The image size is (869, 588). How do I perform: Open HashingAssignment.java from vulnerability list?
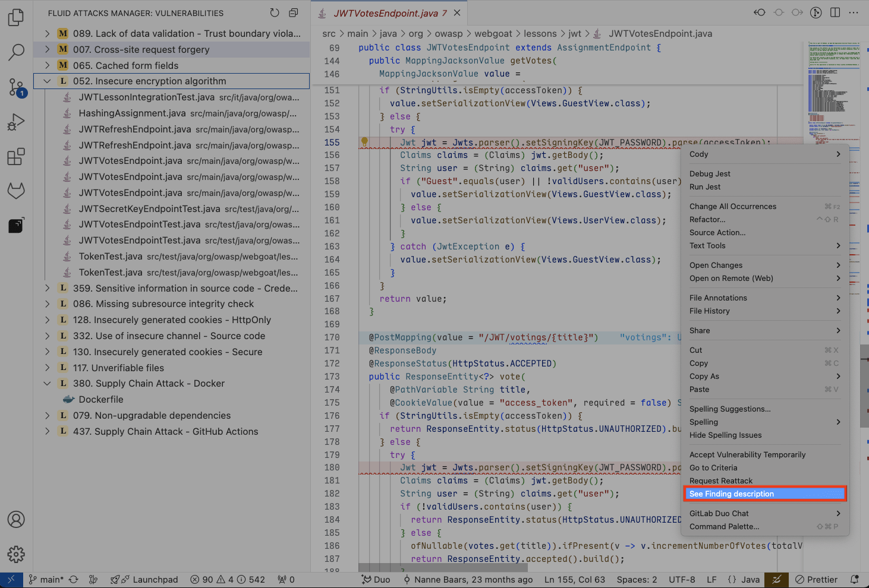click(x=171, y=113)
